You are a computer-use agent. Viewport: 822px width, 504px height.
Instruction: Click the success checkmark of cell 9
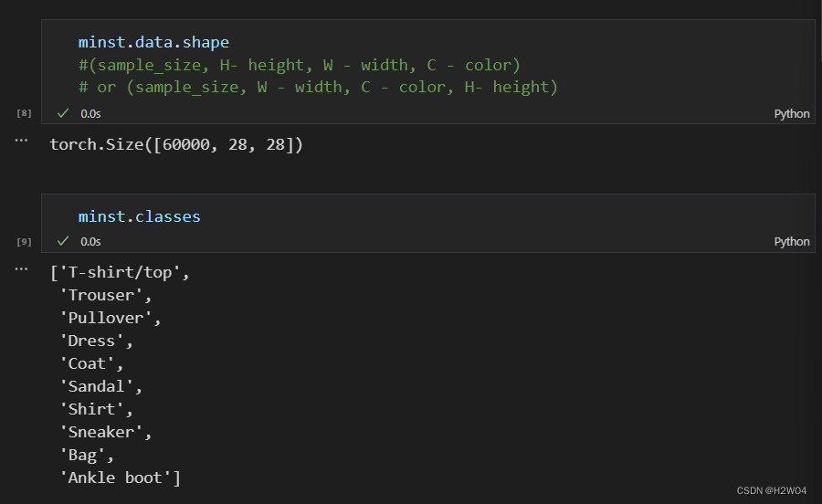63,241
